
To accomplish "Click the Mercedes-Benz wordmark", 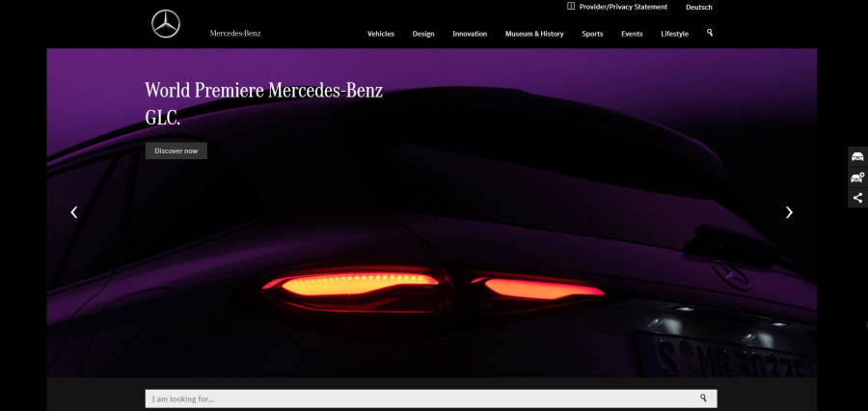I will pyautogui.click(x=235, y=33).
